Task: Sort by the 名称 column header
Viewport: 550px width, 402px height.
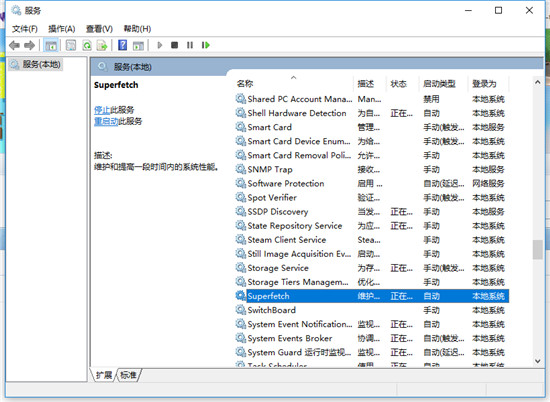Action: [245, 83]
